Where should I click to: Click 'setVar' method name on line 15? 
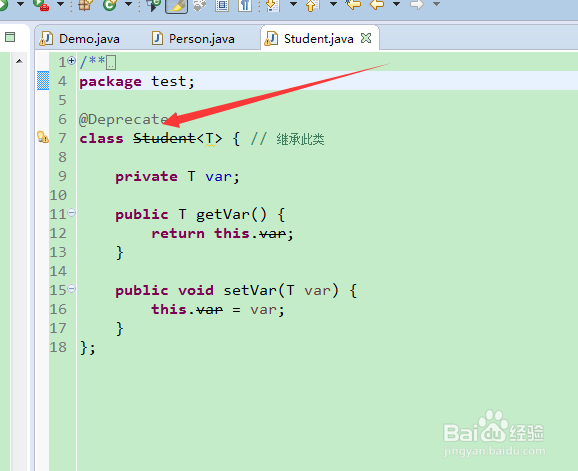[250, 290]
